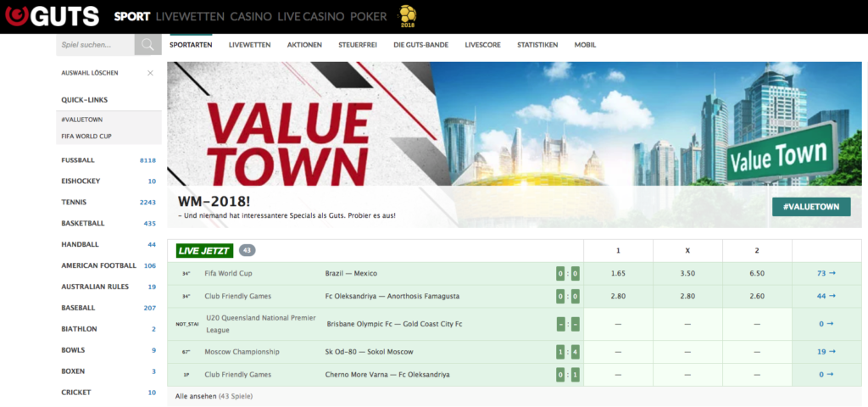Open Sk Od-80 — Sokol Moscow match
This screenshot has width=868, height=407.
(x=370, y=352)
